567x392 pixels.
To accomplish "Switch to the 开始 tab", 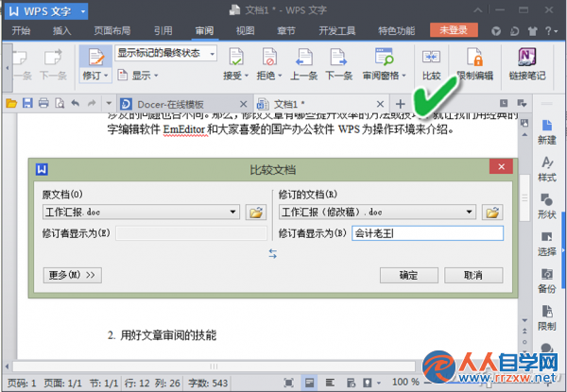I will point(21,31).
